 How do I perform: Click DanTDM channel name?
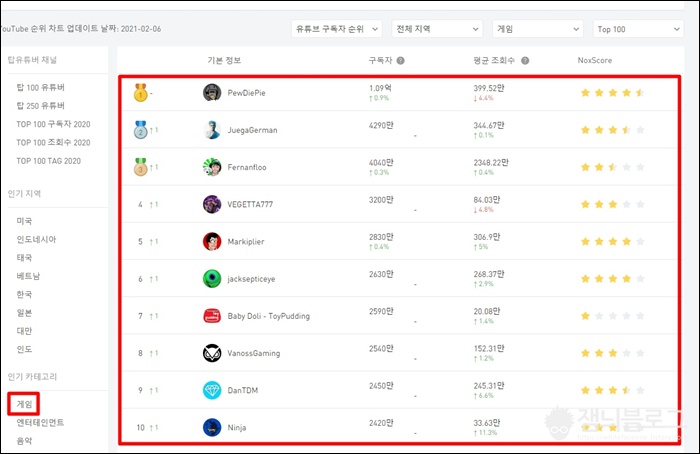(242, 390)
